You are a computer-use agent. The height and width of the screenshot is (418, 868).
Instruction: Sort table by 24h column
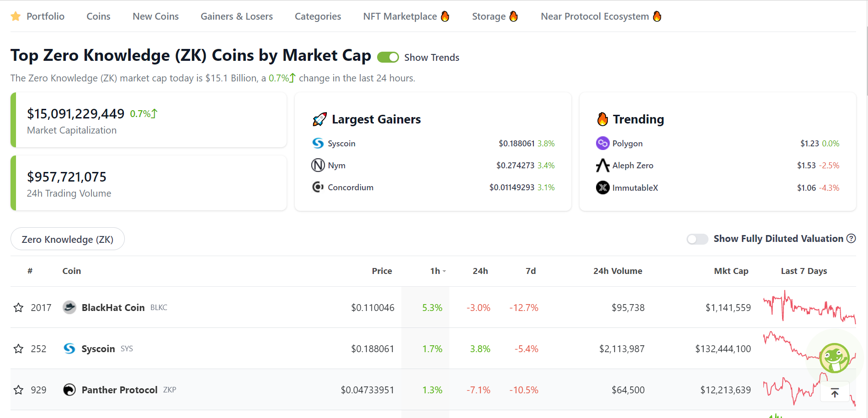click(480, 271)
